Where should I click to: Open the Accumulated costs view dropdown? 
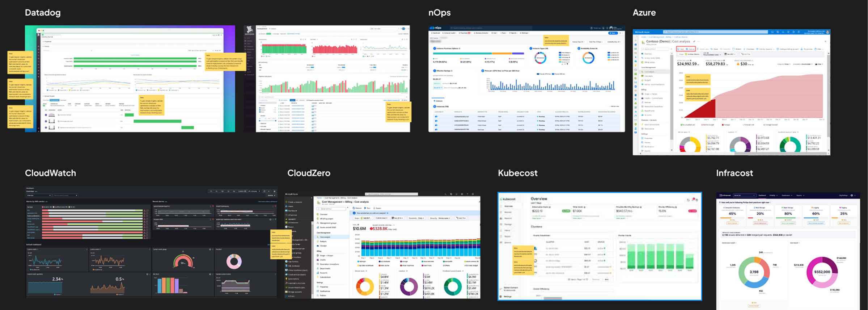[x=712, y=54]
